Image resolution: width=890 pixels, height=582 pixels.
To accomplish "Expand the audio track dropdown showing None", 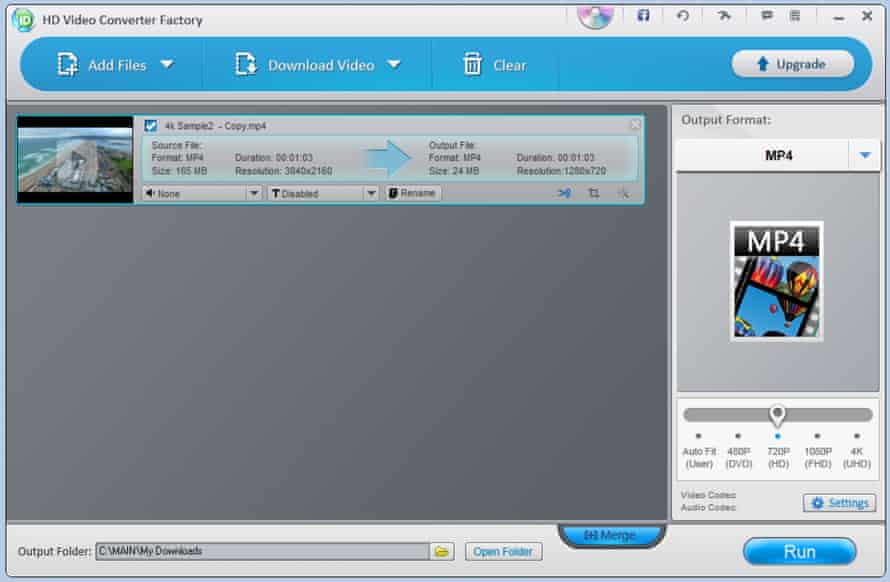I will click(254, 193).
